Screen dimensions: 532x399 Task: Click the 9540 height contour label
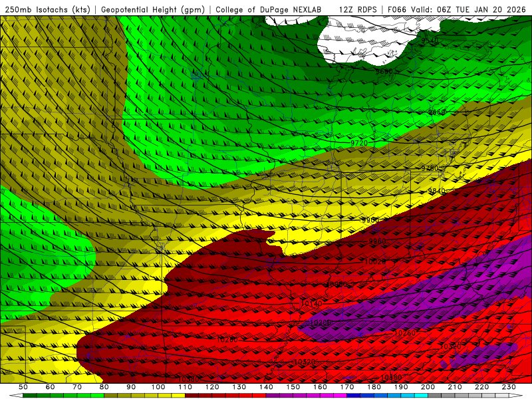point(430,41)
